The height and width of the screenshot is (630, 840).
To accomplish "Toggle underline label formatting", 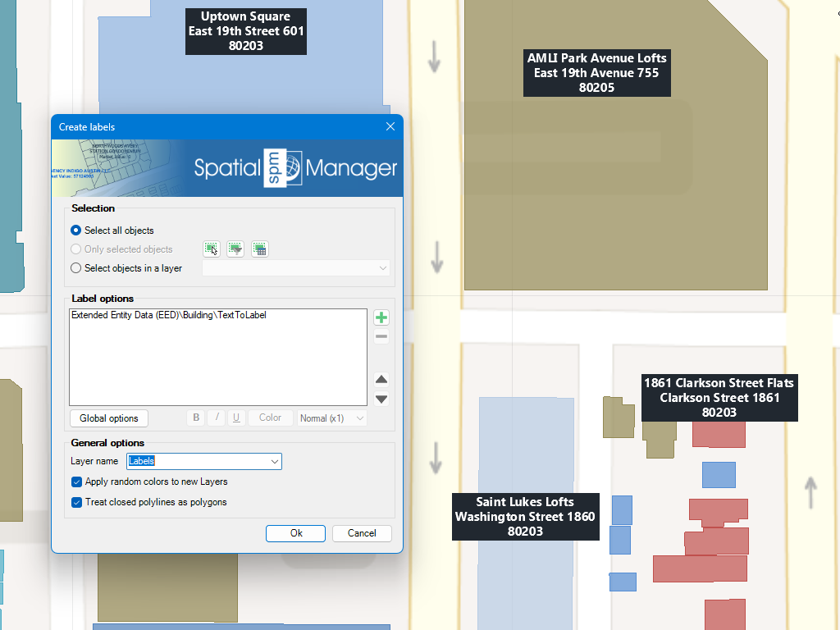I will [x=236, y=418].
